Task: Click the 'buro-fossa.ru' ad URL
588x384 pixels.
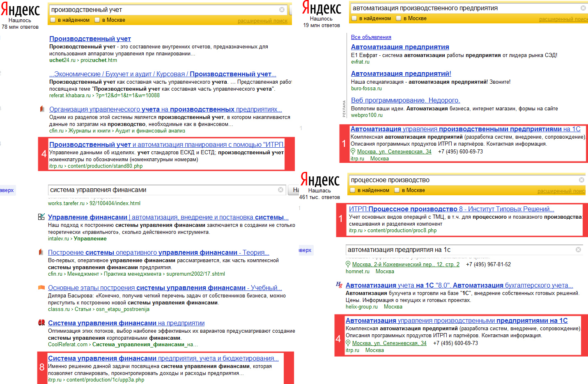Action: (366, 88)
